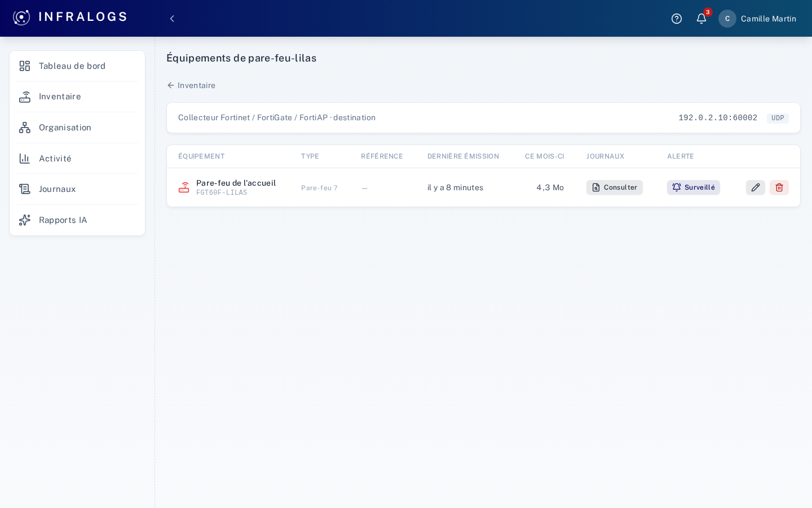This screenshot has height=508, width=812.
Task: Click the Activité bar chart icon
Action: (25, 159)
